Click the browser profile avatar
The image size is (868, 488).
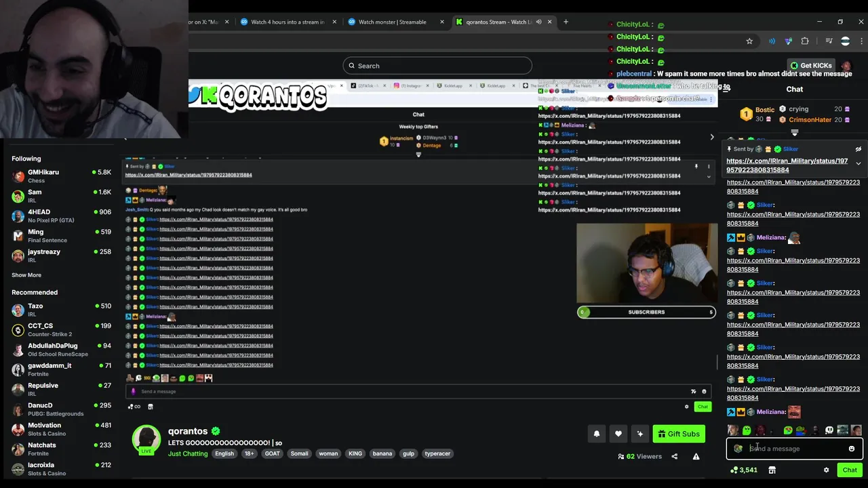(x=845, y=41)
